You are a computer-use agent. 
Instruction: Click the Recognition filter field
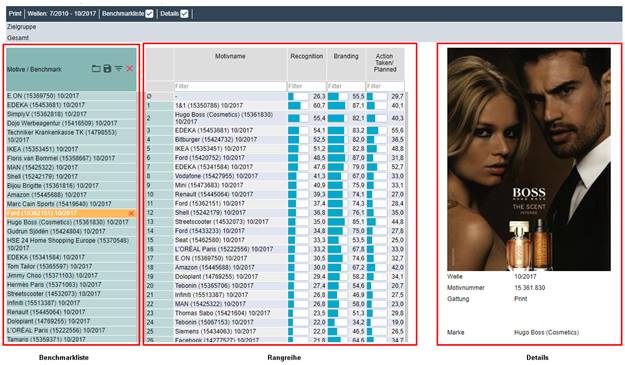click(306, 86)
